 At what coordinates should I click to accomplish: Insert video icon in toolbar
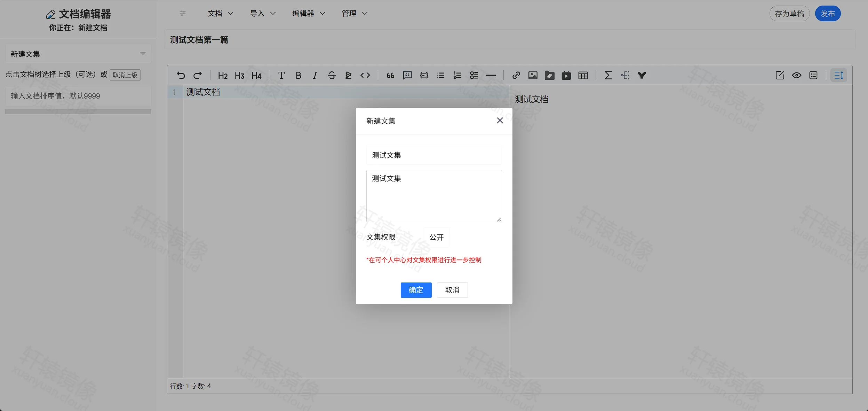pyautogui.click(x=566, y=75)
